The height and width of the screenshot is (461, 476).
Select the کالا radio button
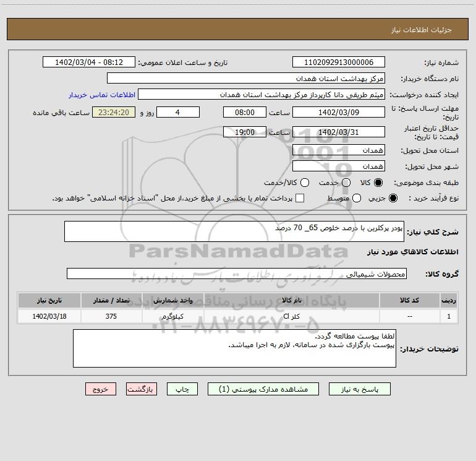378,183
